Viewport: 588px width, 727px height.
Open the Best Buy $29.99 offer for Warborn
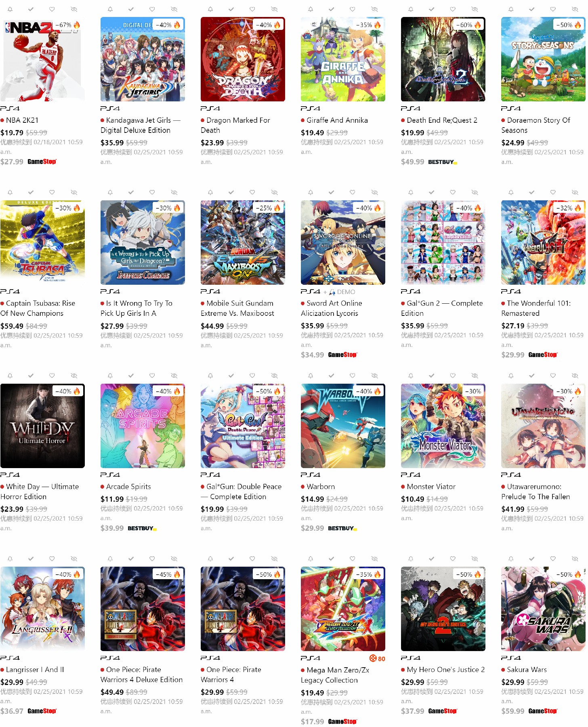point(329,528)
